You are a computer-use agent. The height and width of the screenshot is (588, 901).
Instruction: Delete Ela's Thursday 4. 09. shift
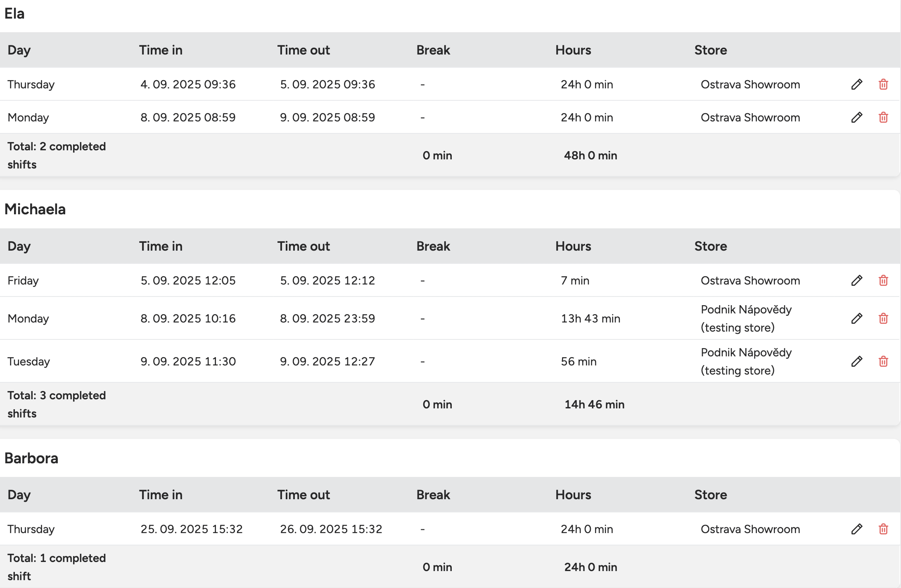[x=883, y=84]
